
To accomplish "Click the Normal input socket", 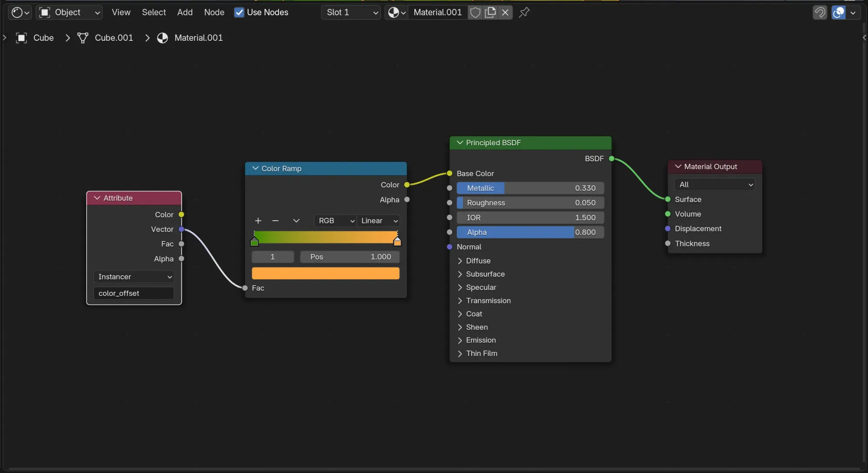I will 450,247.
